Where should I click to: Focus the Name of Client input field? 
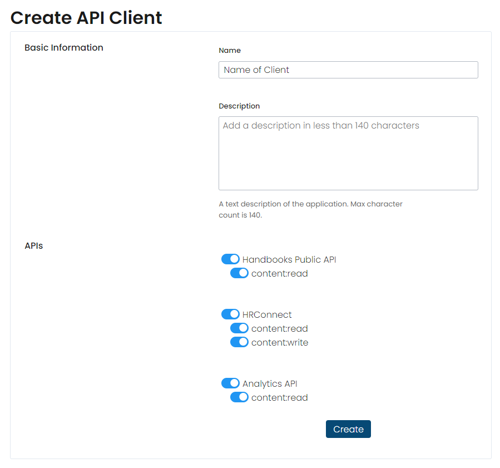348,70
